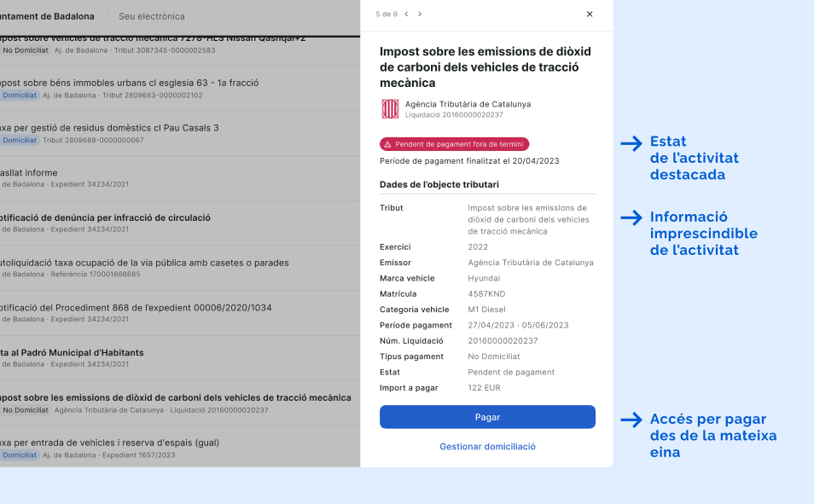This screenshot has width=814, height=504.
Task: Click the blue arrow beside Estat de l'activitat
Action: coord(631,143)
